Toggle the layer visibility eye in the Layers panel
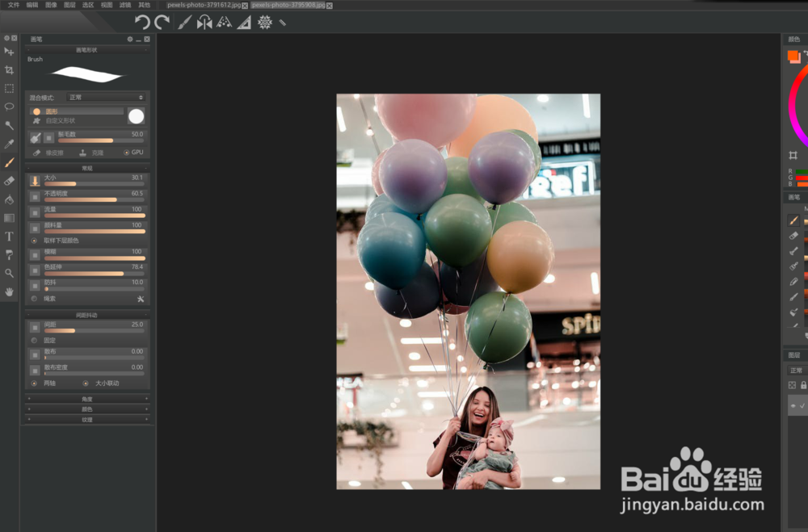The image size is (808, 532). [793, 405]
